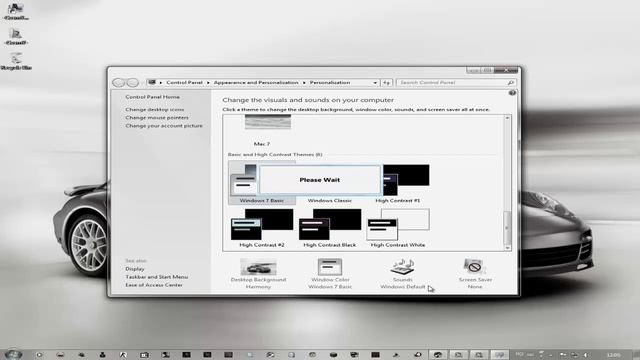Open Change your account picture link
This screenshot has height=360, width=640.
164,126
